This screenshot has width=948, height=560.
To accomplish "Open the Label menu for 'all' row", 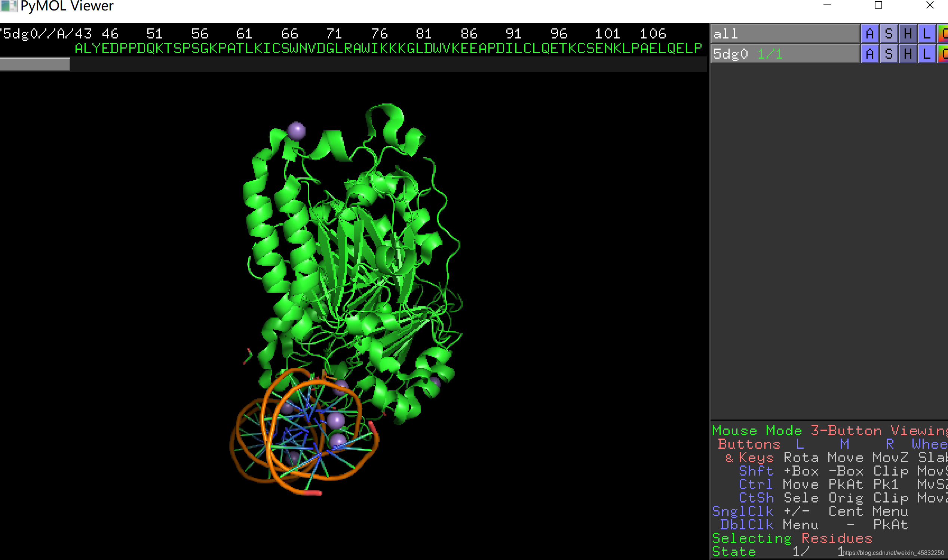I will (x=926, y=34).
